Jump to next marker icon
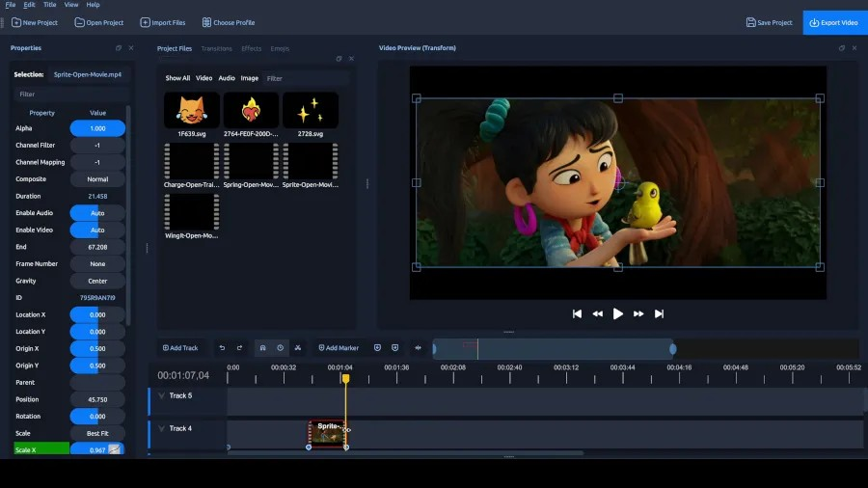868x488 pixels. [394, 348]
